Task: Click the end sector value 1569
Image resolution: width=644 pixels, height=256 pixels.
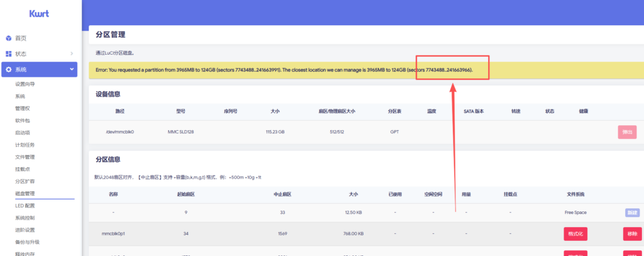Action: tap(282, 233)
